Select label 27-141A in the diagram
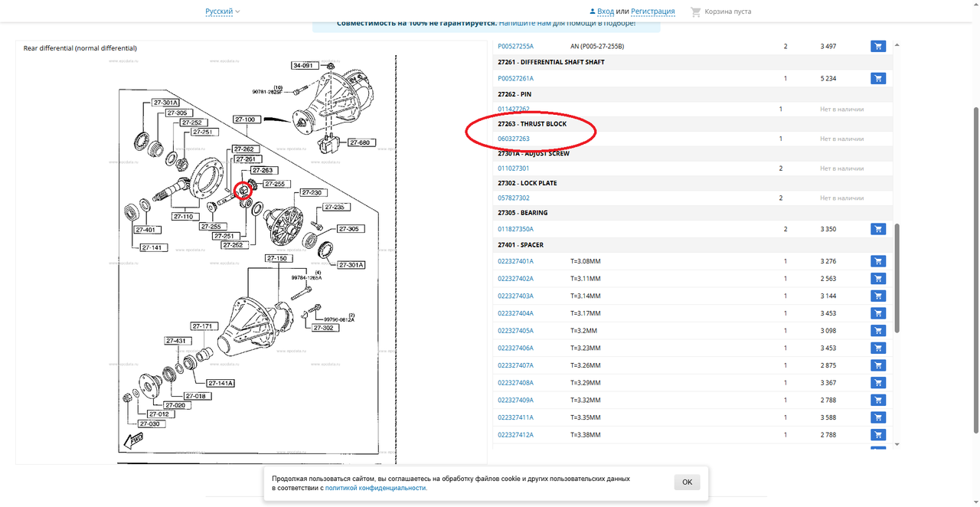Viewport: 980px width, 507px height. click(220, 383)
